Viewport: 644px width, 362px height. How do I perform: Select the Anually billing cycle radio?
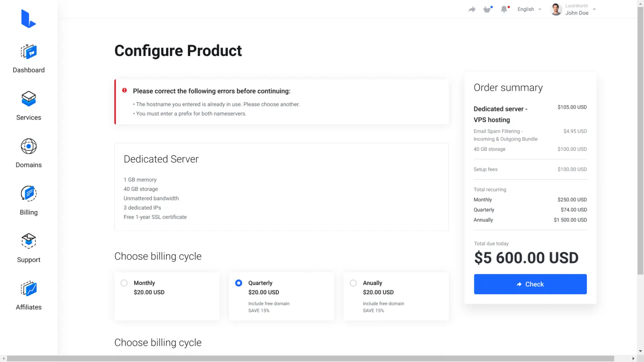(x=353, y=283)
